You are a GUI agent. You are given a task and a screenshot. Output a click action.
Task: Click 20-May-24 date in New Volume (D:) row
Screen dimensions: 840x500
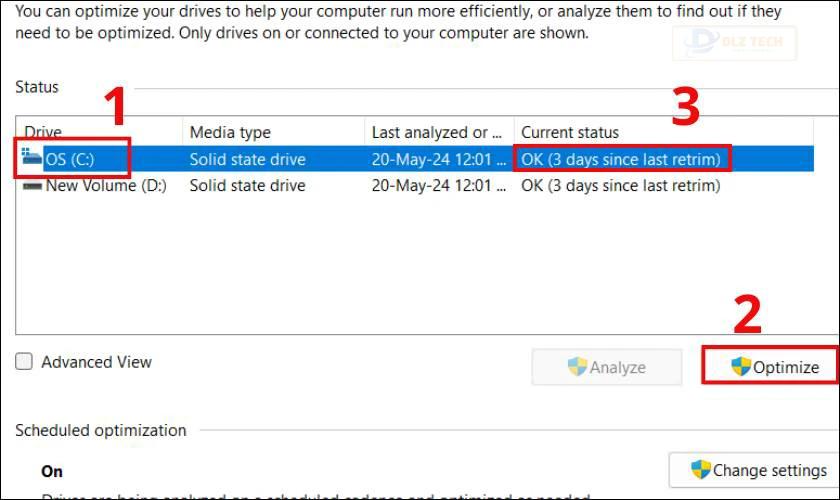439,185
